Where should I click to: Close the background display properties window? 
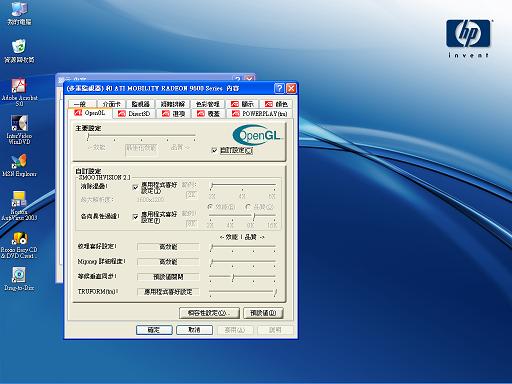[x=249, y=79]
